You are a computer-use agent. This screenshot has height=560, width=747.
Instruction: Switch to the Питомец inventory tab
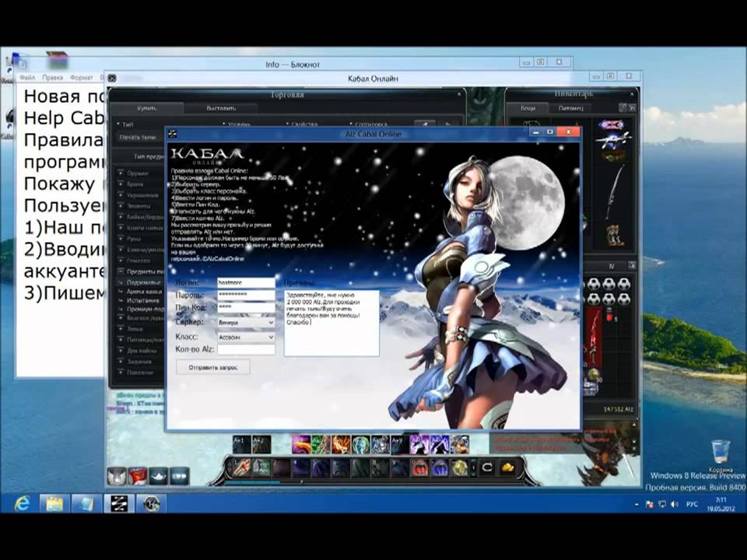point(570,108)
